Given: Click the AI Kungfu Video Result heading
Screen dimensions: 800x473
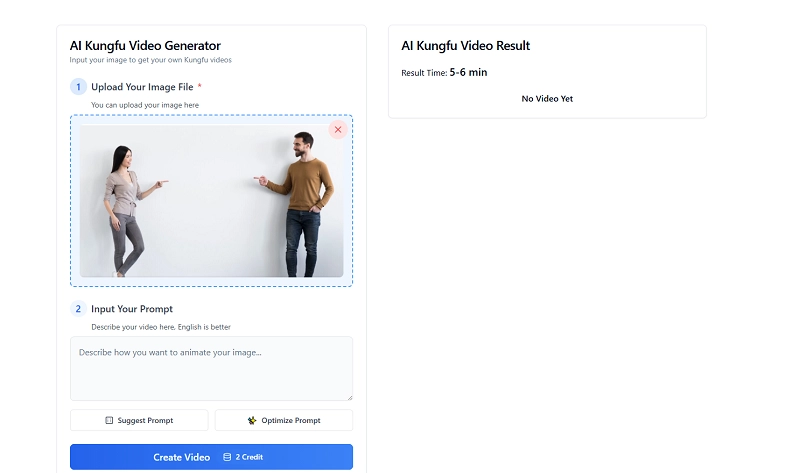Looking at the screenshot, I should tap(465, 45).
